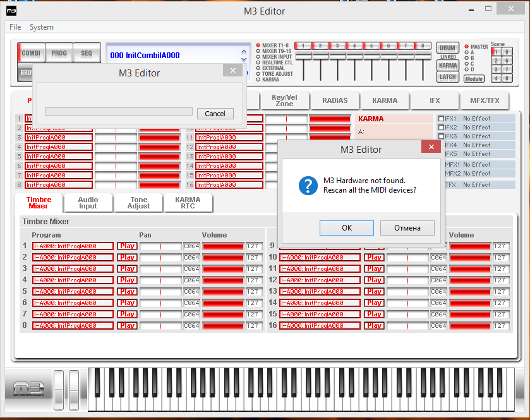Open the KARMA page tab
The width and height of the screenshot is (530, 420).
[385, 100]
